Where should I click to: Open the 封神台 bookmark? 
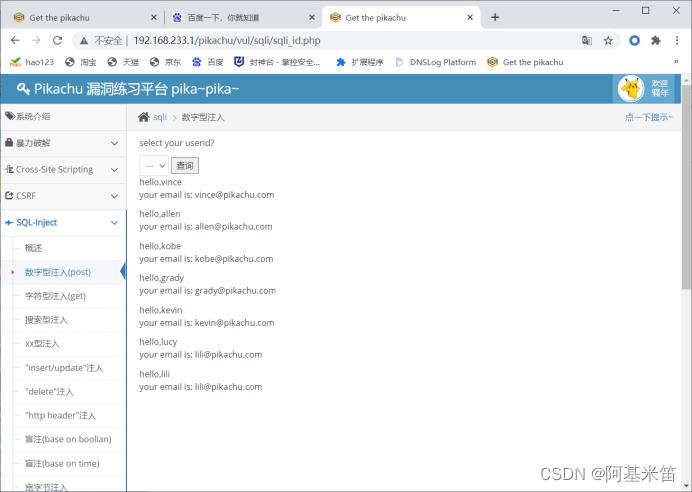click(277, 62)
